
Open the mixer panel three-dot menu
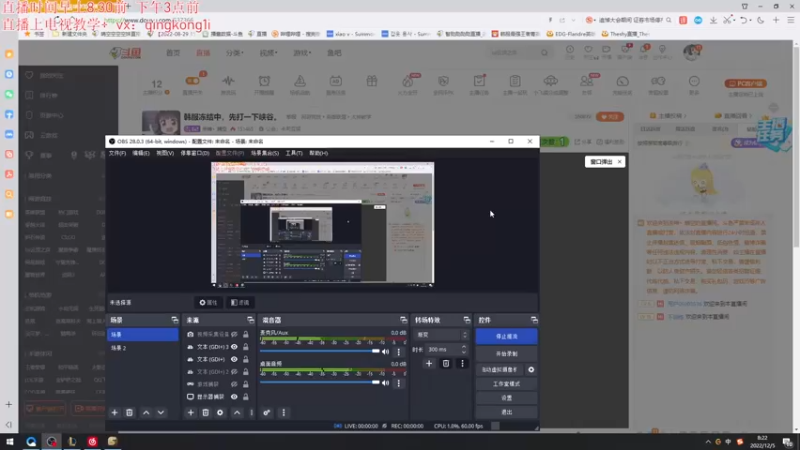[x=284, y=412]
